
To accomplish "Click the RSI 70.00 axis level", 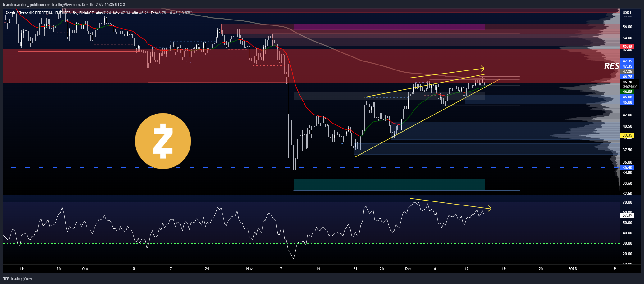I will coord(627,202).
